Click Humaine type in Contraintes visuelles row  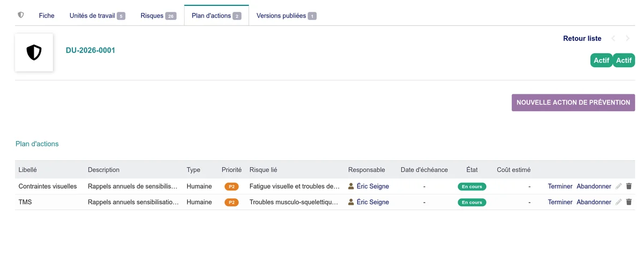[x=199, y=187]
